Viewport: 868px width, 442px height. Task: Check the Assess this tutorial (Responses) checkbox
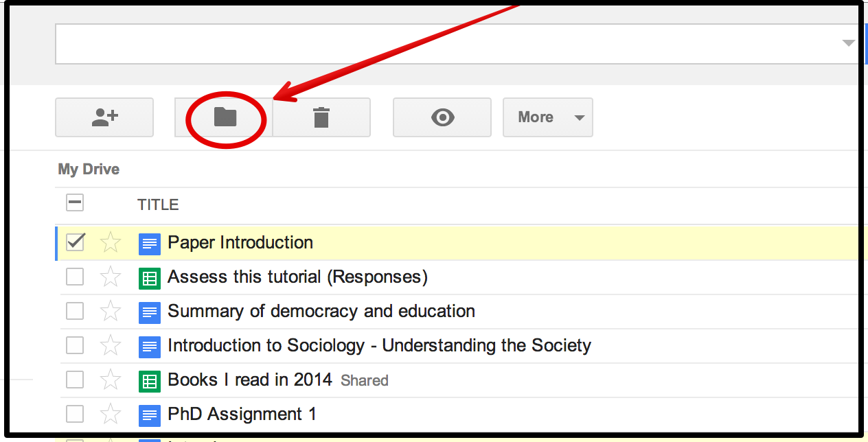tap(75, 277)
